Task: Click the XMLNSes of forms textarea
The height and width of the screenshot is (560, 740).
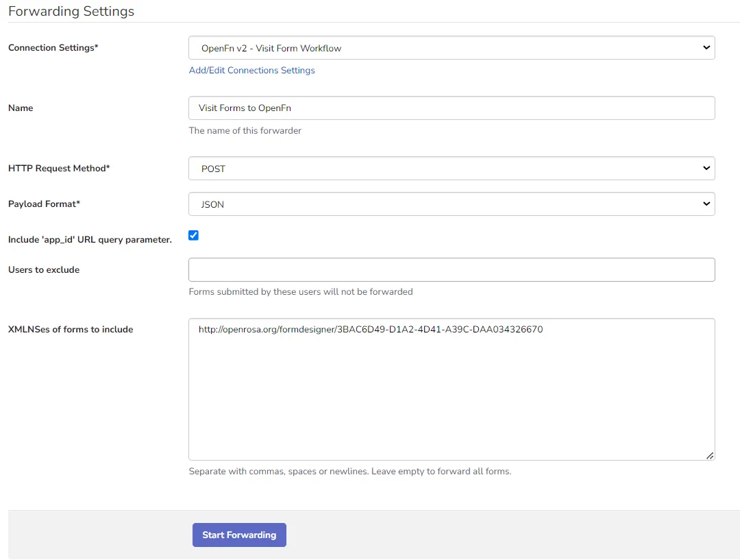Action: [x=452, y=389]
